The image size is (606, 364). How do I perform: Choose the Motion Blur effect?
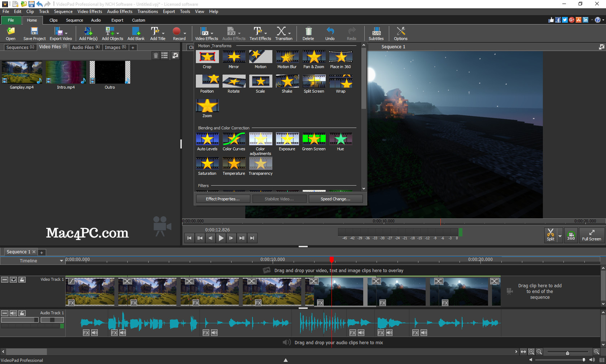(287, 59)
